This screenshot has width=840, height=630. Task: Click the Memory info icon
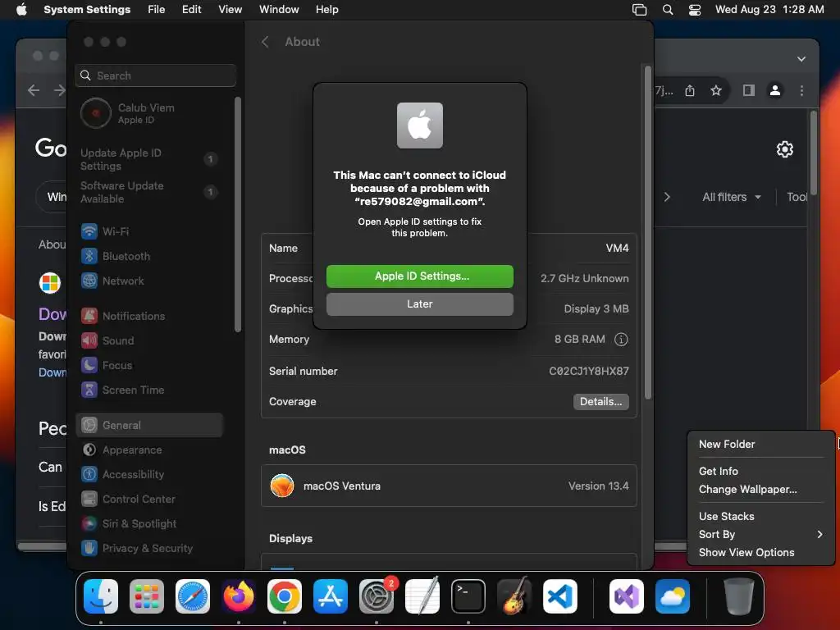pyautogui.click(x=621, y=339)
